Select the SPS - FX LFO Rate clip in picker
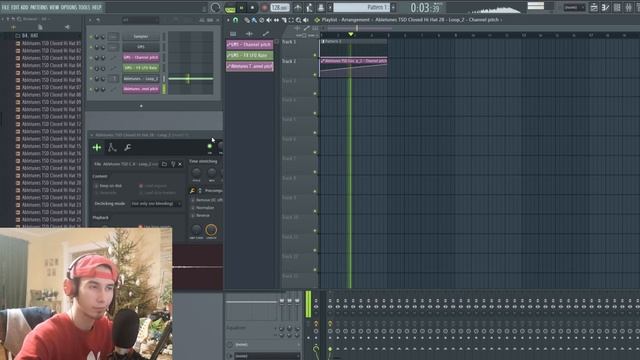This screenshot has width=640, height=360. coord(250,55)
